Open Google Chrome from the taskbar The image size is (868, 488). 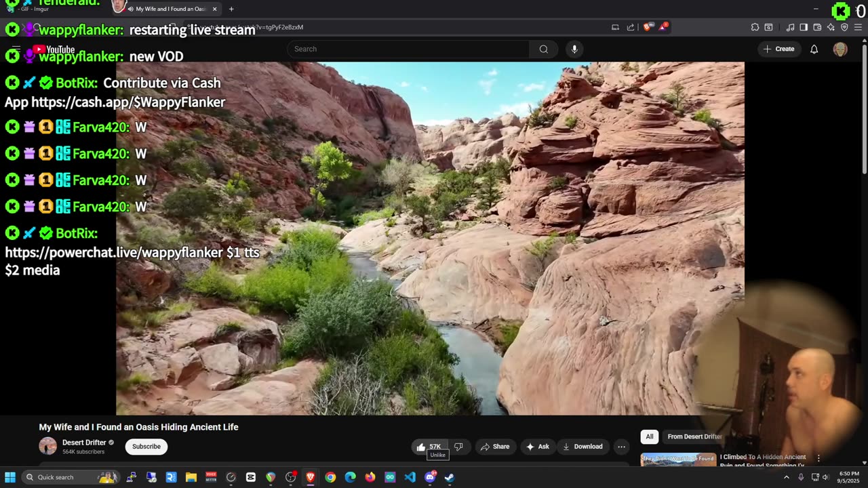pos(330,477)
